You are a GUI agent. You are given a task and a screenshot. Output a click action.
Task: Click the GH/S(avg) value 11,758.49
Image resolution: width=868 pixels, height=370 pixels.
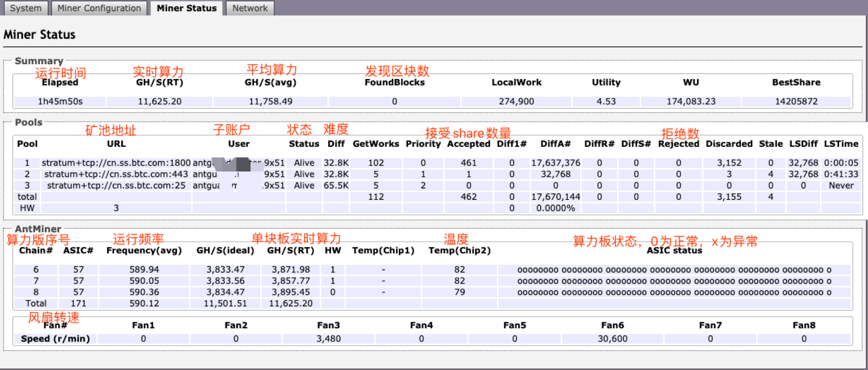coord(270,101)
